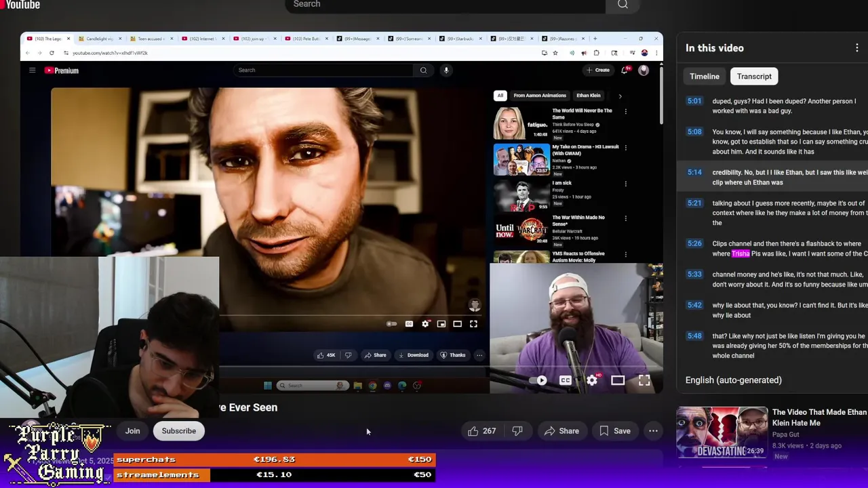Viewport: 868px width, 488px height.
Task: Click the bookmark star in the browser address bar
Action: coord(555,53)
